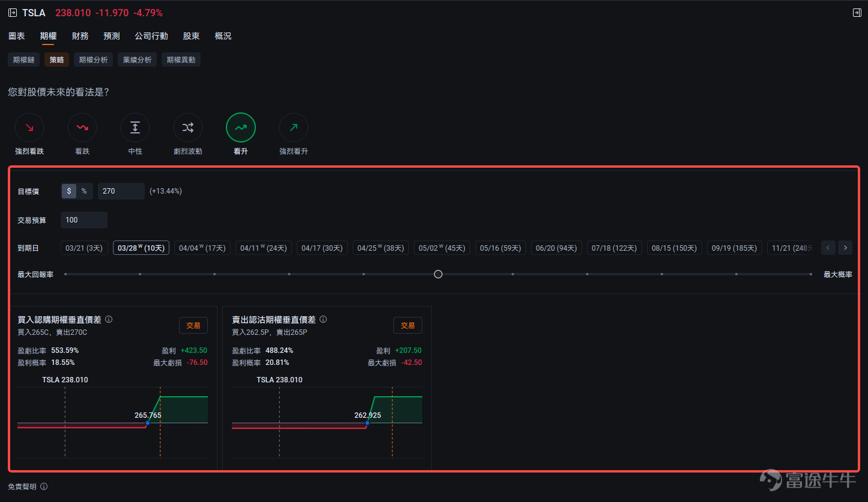This screenshot has width=868, height=502.
Task: Click the trading budget field showing 100
Action: (84, 220)
